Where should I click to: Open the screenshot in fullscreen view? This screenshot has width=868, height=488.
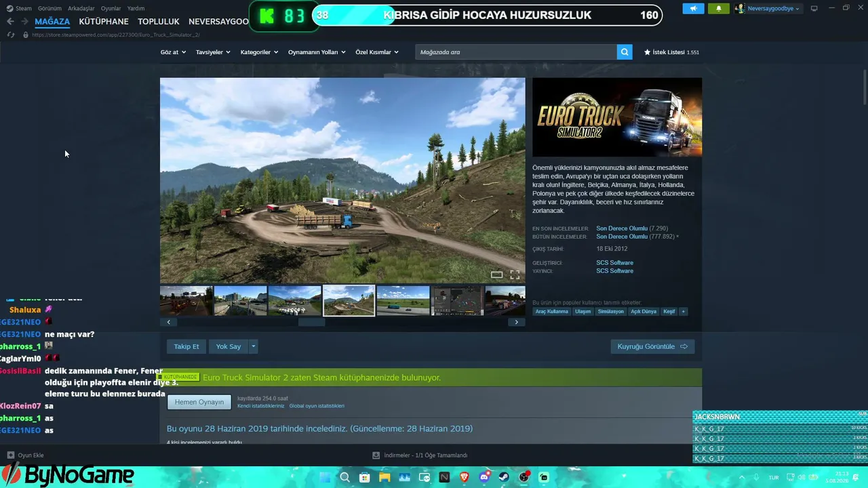coord(515,274)
